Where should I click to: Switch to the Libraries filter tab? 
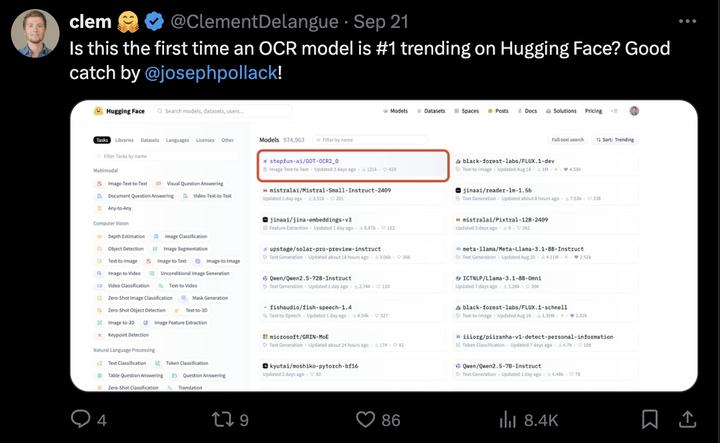point(124,140)
